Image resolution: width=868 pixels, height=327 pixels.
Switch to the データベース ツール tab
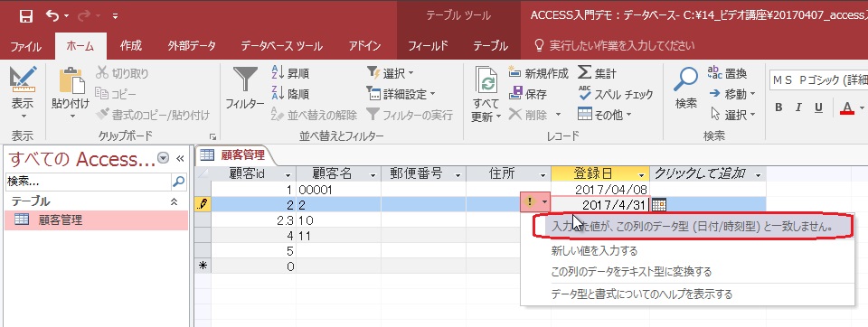point(282,46)
